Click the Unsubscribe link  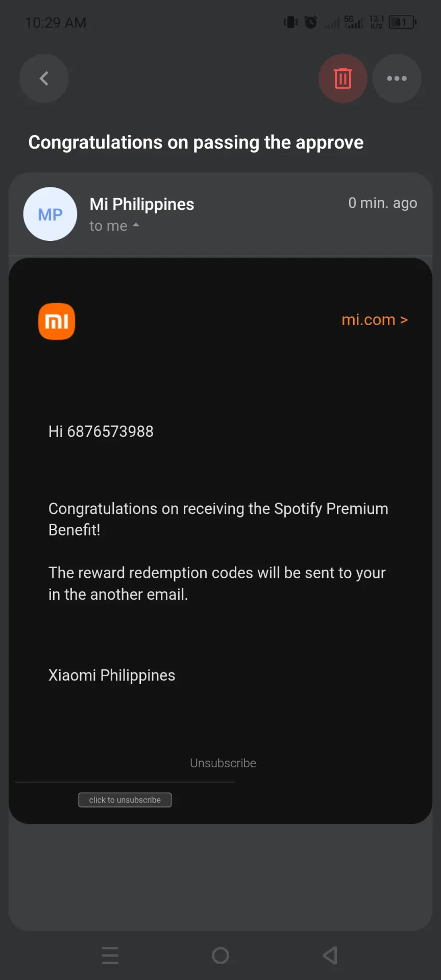click(x=223, y=763)
